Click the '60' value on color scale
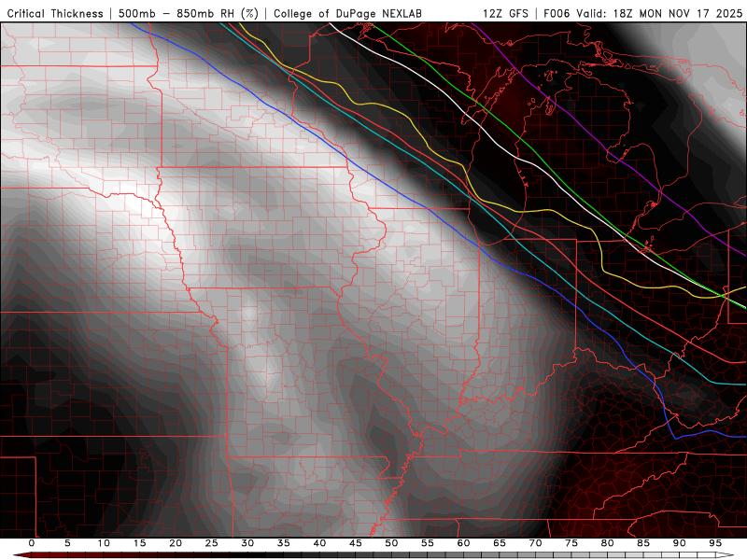The height and width of the screenshot is (560, 747). pos(463,543)
